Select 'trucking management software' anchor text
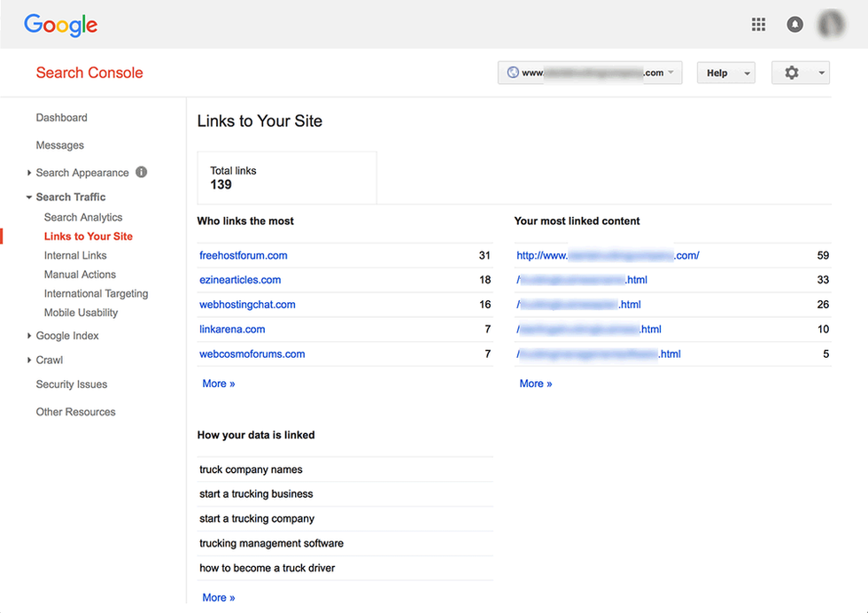Screen dimensions: 868x613 tap(271, 543)
